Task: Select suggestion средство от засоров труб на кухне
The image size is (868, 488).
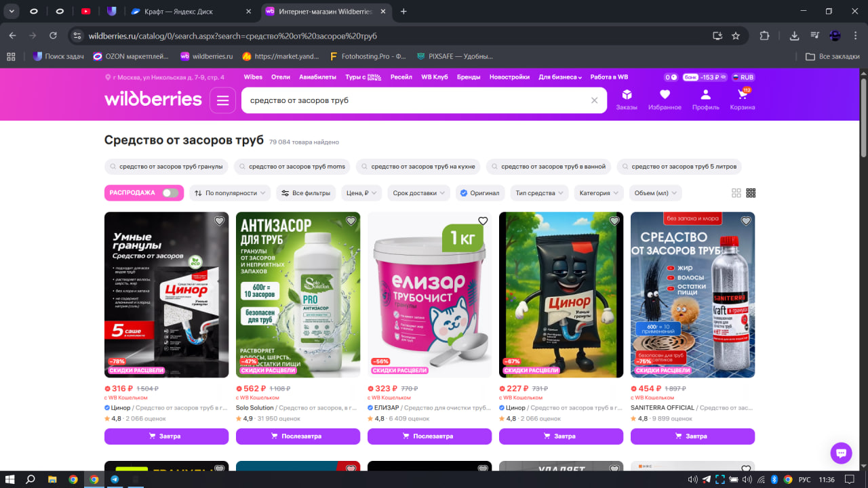Action: [x=418, y=167]
